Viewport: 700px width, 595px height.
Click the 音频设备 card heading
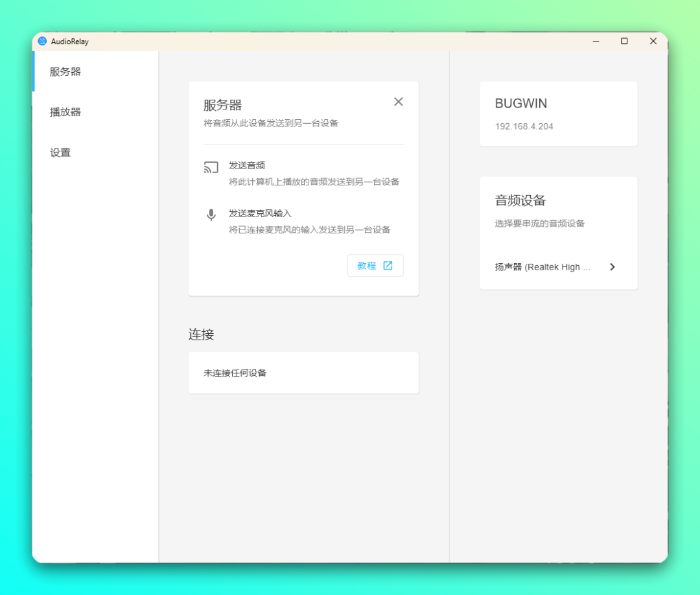[x=520, y=200]
